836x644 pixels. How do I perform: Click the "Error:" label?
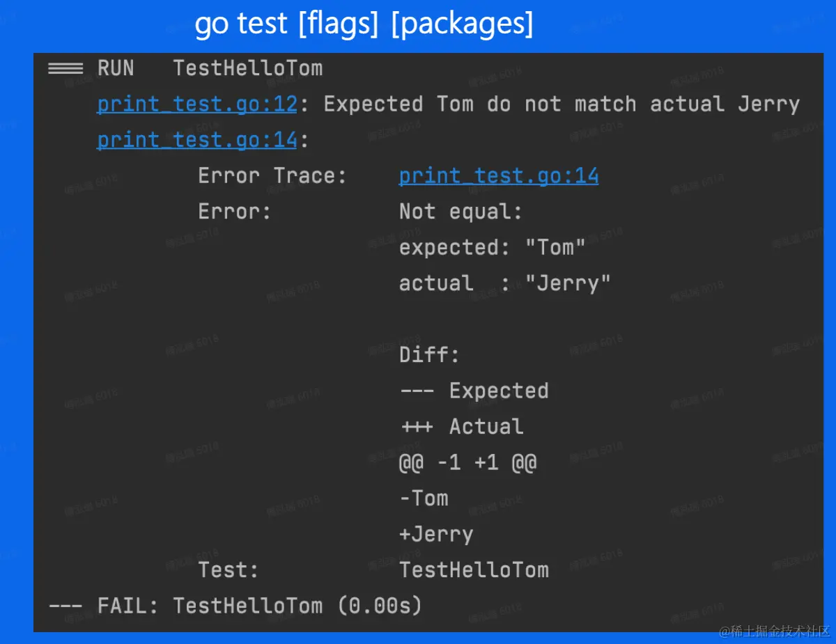click(x=234, y=212)
